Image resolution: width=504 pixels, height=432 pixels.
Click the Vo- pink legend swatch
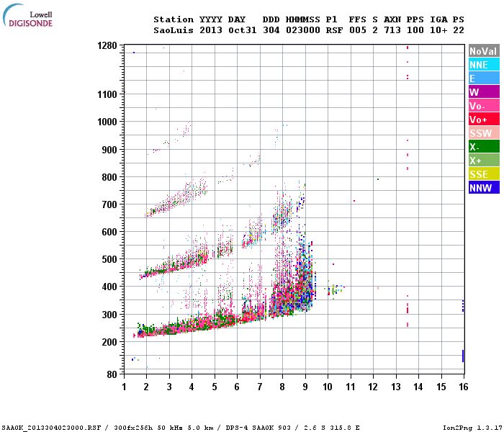[x=484, y=105]
